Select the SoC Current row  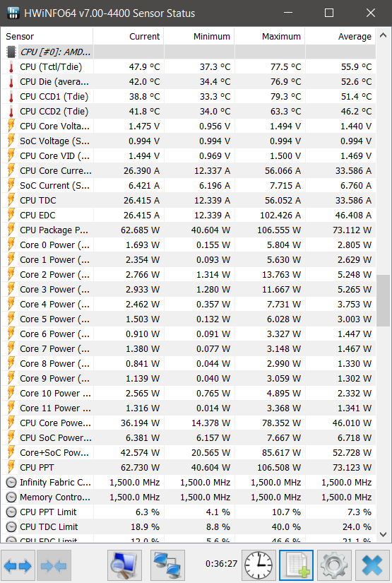(189, 186)
